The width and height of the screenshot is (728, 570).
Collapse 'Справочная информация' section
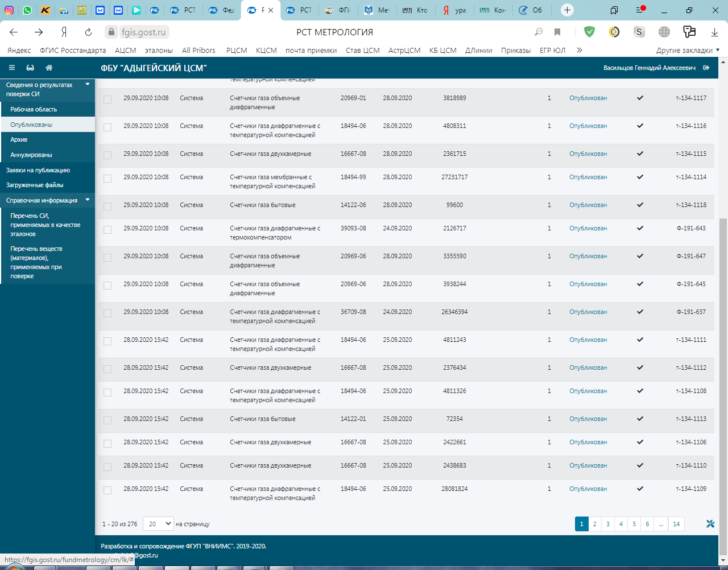[88, 200]
